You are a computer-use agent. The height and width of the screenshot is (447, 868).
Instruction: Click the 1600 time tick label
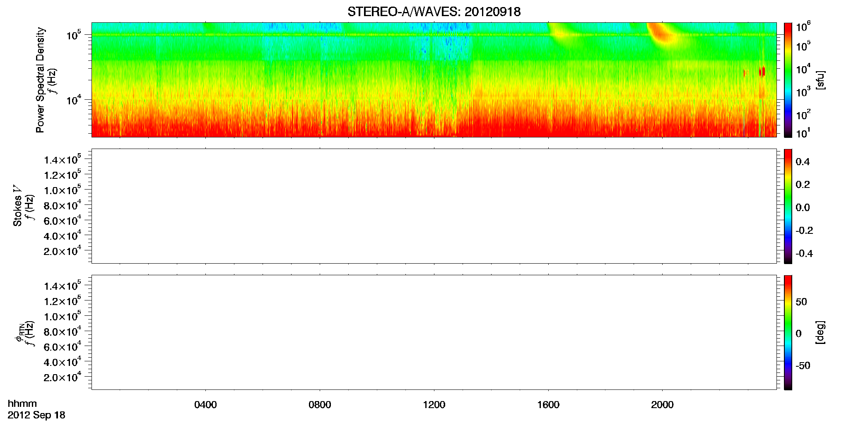pyautogui.click(x=548, y=404)
